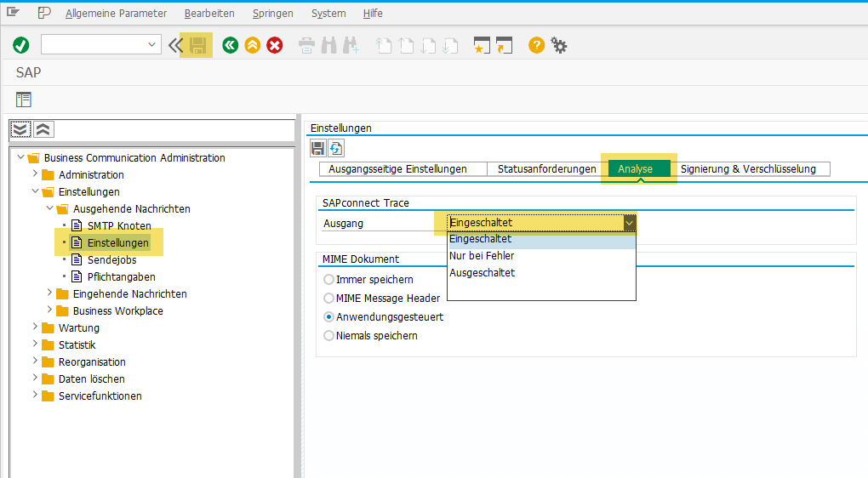
Task: Open Hilfe menu
Action: click(x=373, y=14)
